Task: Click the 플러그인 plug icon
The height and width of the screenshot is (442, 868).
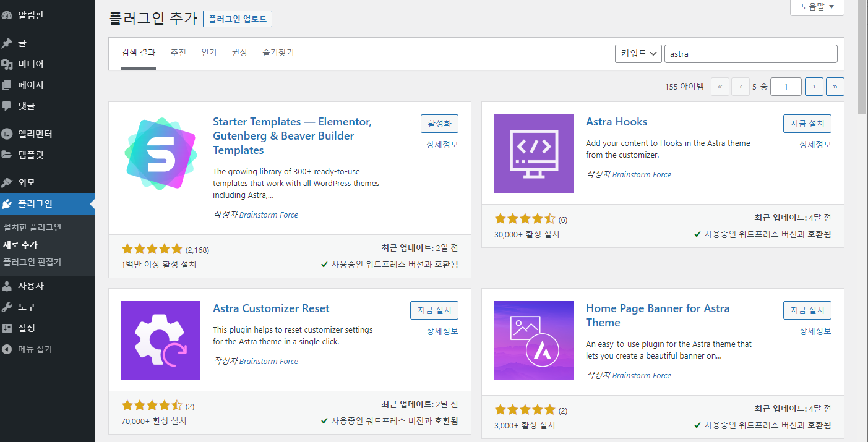Action: pos(7,204)
